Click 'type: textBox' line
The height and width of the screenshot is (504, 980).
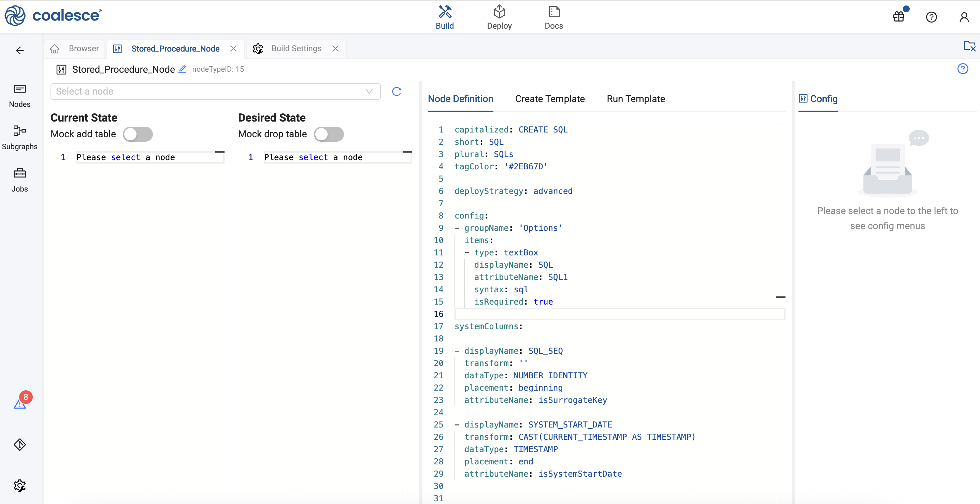(506, 252)
